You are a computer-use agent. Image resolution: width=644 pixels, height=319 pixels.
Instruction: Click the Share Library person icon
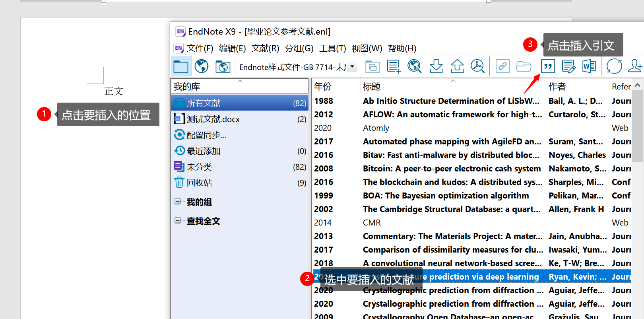pos(635,66)
